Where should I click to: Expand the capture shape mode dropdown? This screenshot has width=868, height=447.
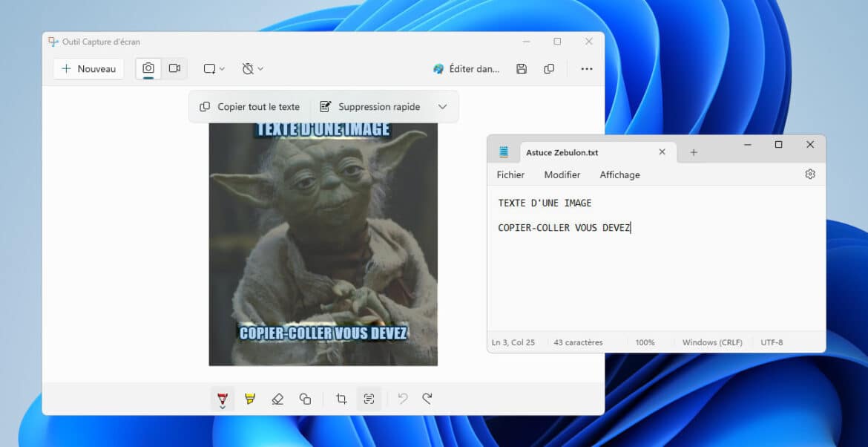coord(214,69)
